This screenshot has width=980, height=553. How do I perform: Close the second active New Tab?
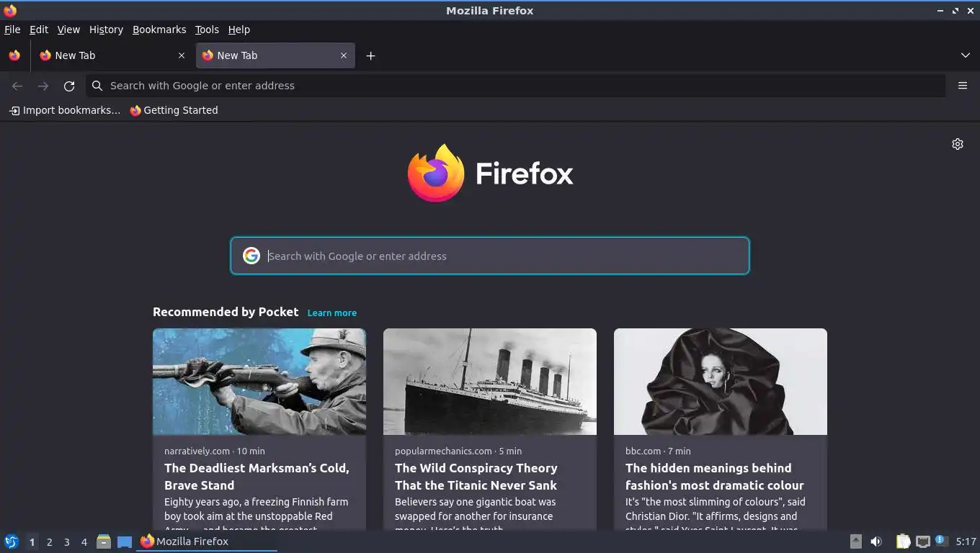point(344,55)
